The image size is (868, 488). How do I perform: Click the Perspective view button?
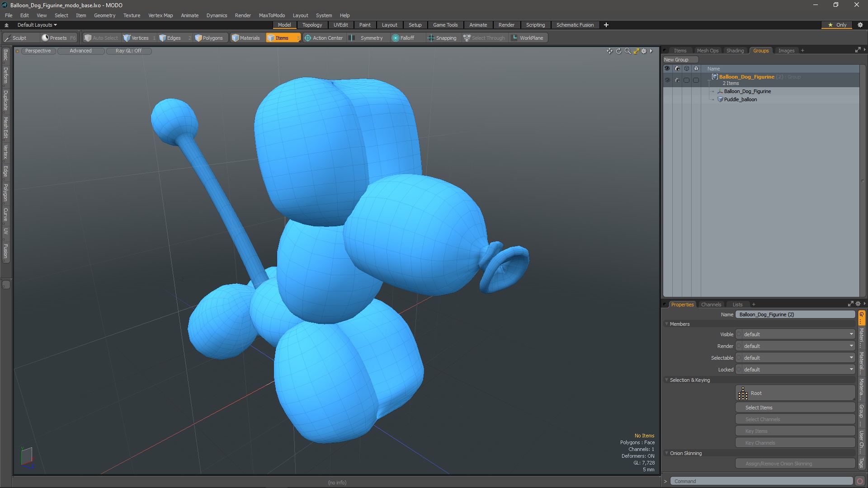pyautogui.click(x=38, y=51)
